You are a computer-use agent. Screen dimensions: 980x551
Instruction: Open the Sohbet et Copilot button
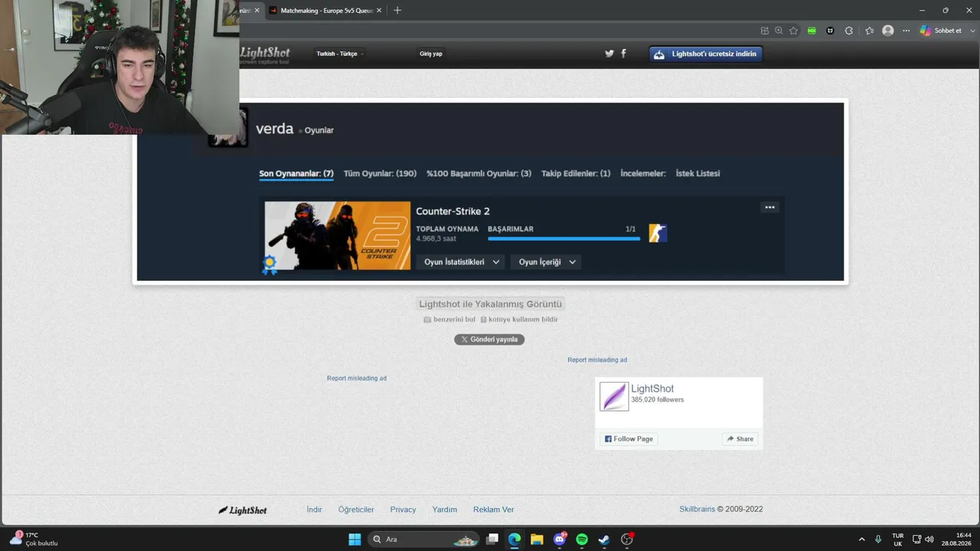coord(941,31)
